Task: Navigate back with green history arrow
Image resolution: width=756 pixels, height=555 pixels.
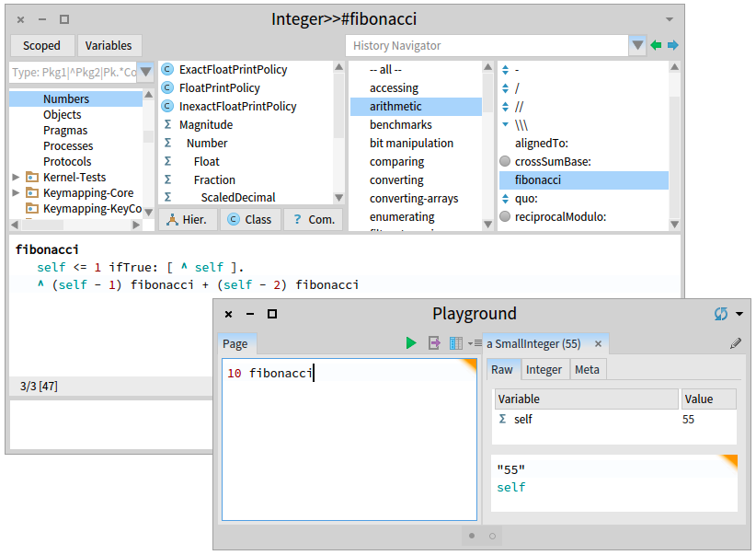Action: coord(656,45)
